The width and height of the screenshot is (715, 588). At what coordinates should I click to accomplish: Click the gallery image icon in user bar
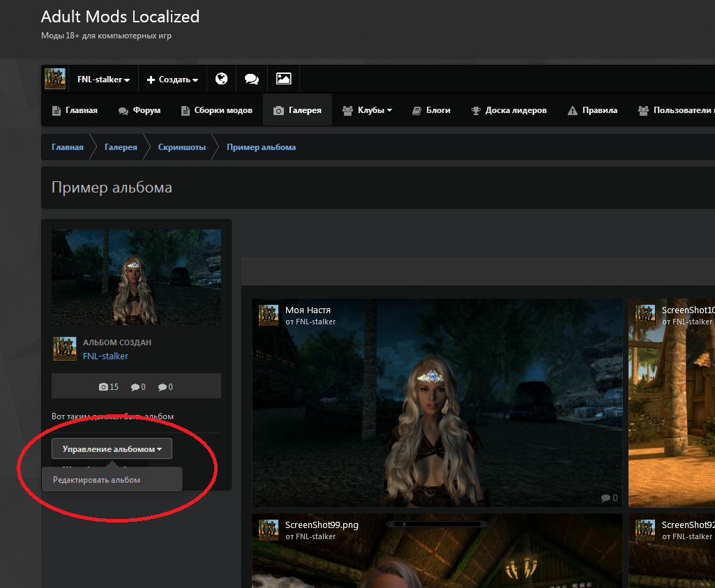pyautogui.click(x=283, y=79)
